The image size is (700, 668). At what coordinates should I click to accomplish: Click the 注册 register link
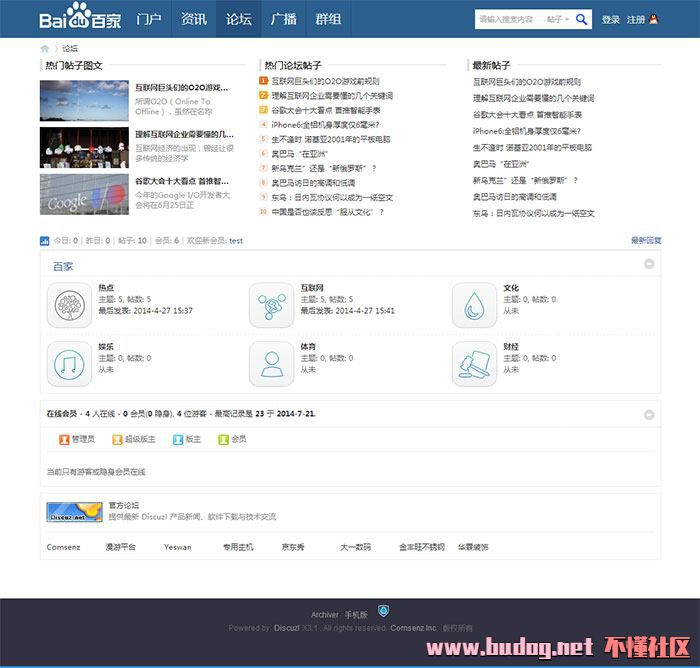pos(635,19)
